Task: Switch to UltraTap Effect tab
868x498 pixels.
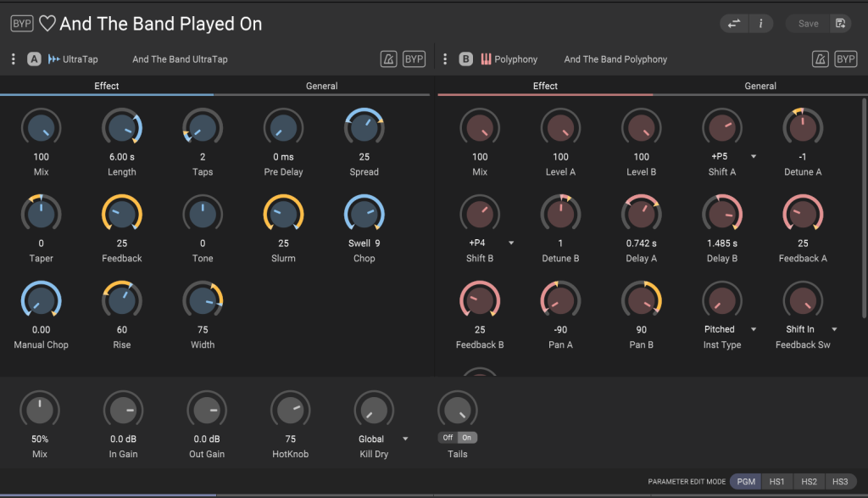Action: coord(106,86)
